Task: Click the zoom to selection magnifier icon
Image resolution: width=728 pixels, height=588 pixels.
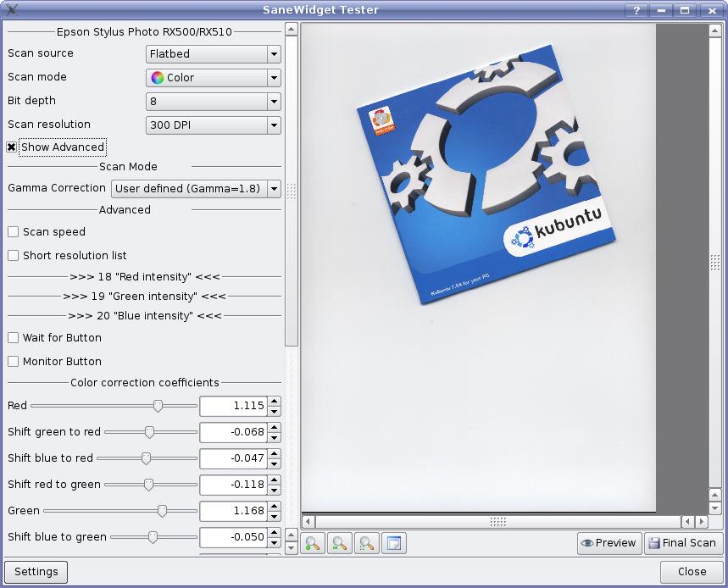Action: [367, 543]
